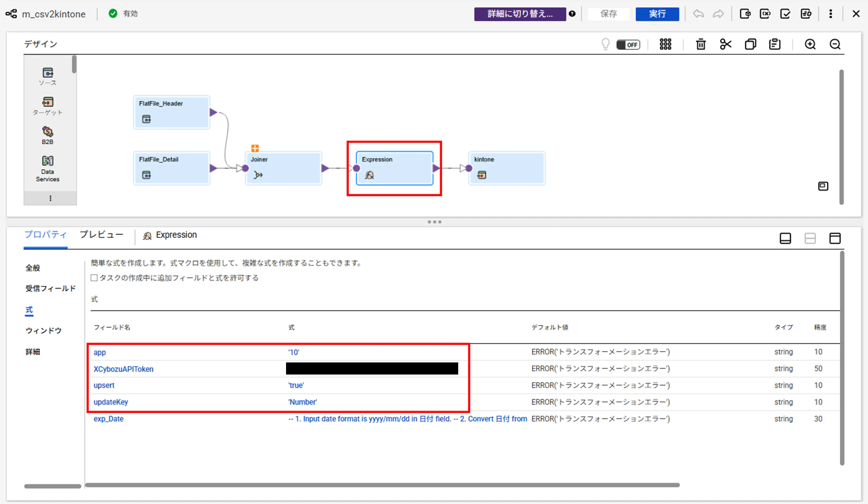Click 詳細に切り替え button

[x=520, y=14]
